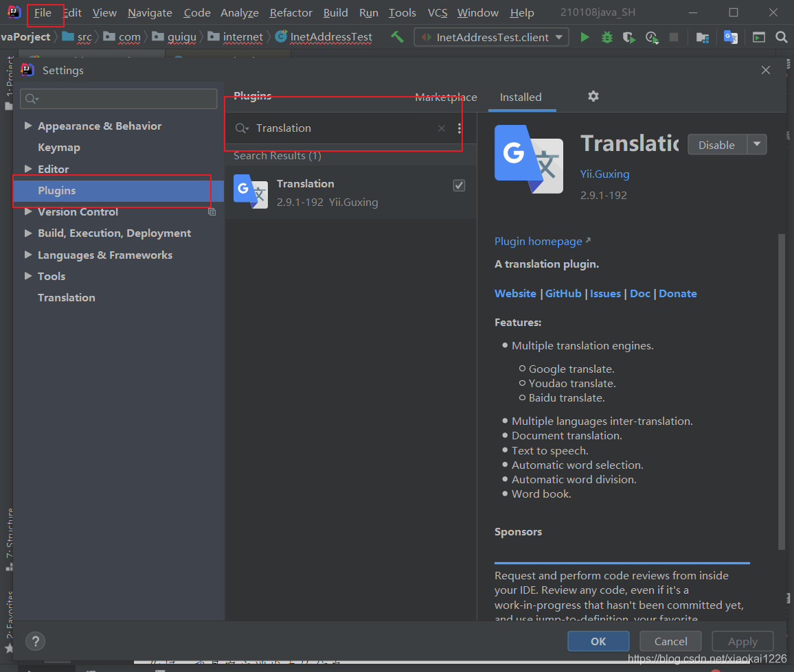Click the guigu breadcrumb folder
Viewport: 794px width, 672px height.
pos(174,37)
